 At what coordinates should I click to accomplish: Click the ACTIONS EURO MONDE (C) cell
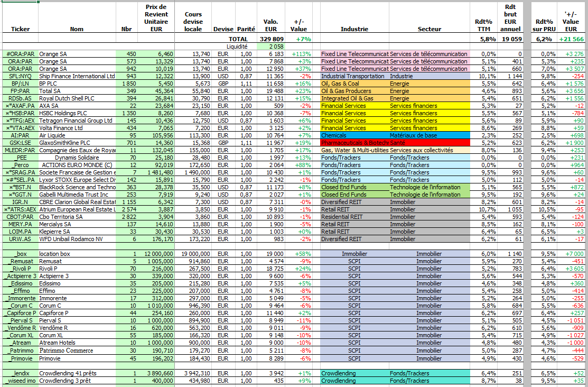pos(77,165)
